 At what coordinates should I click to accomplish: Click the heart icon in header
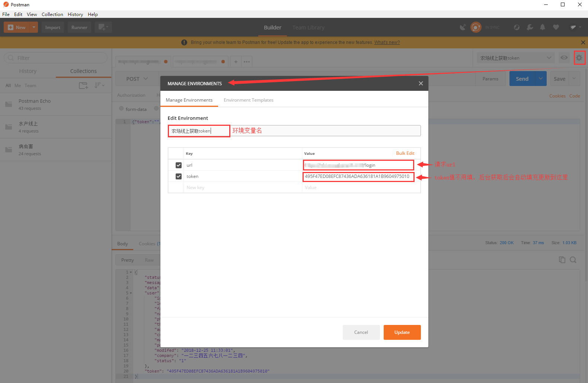[x=556, y=27]
